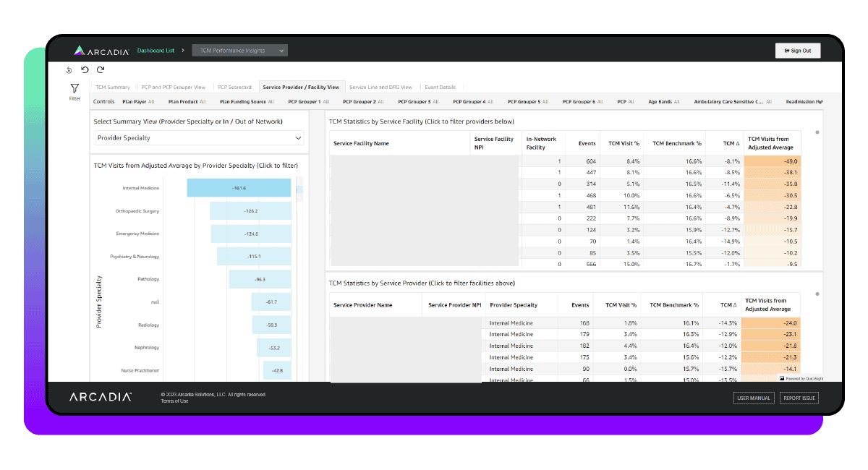Click the Nephrology bar -53.2
The image size is (868, 470).
[273, 348]
